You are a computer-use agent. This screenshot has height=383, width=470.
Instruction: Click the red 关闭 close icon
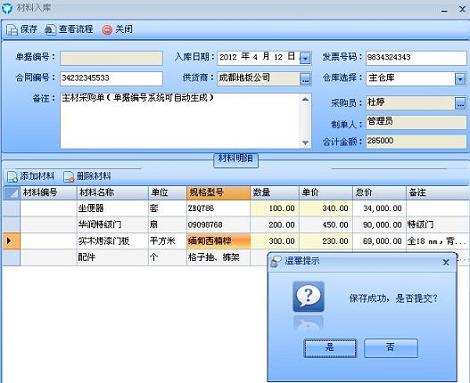pyautogui.click(x=107, y=30)
